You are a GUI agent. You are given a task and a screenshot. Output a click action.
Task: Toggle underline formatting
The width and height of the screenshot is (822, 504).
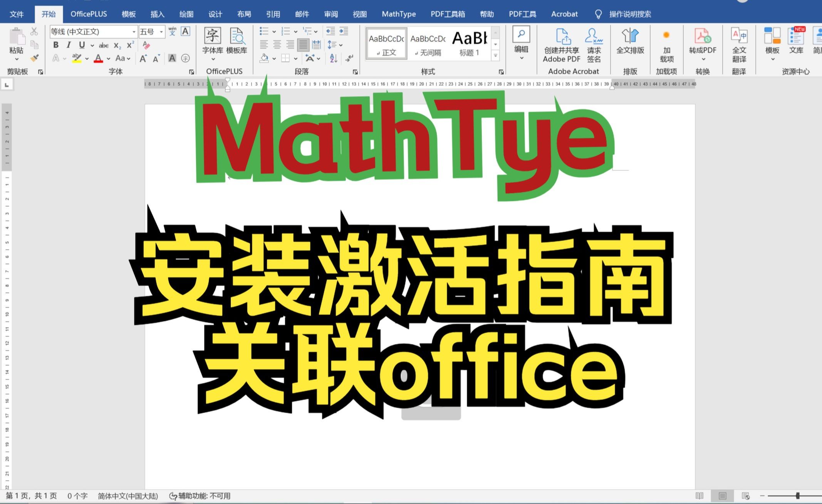82,45
